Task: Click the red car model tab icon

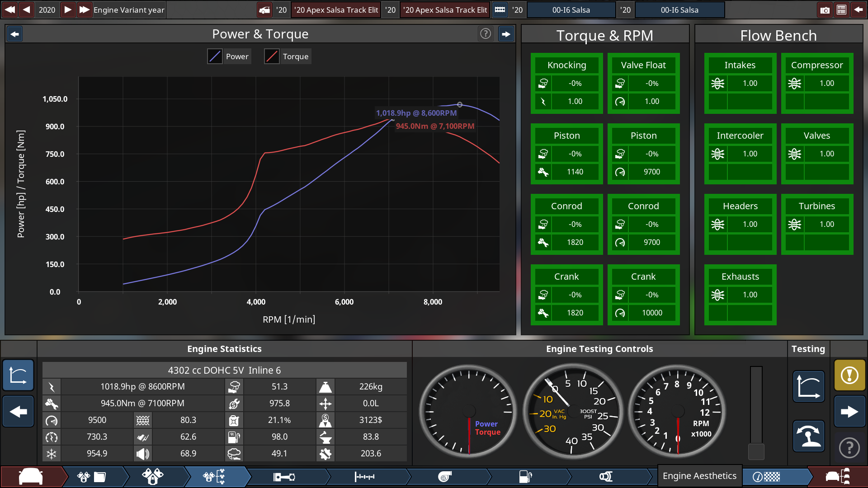Action: coord(31,477)
